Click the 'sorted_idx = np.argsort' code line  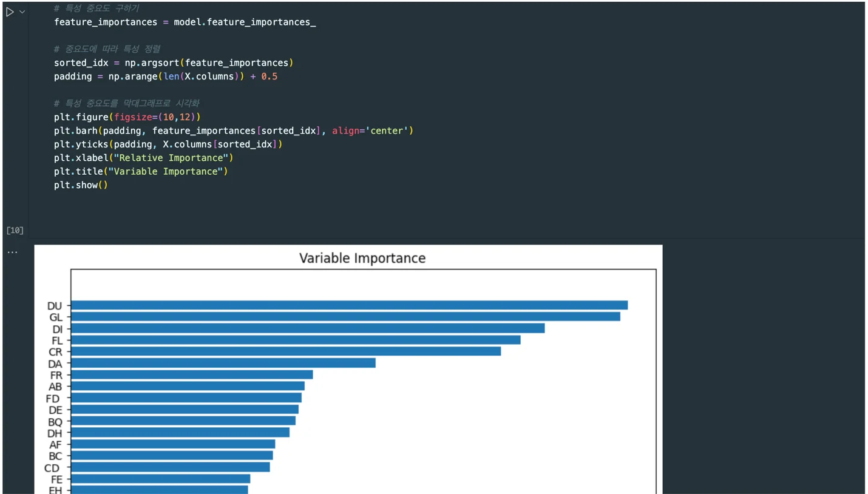174,63
